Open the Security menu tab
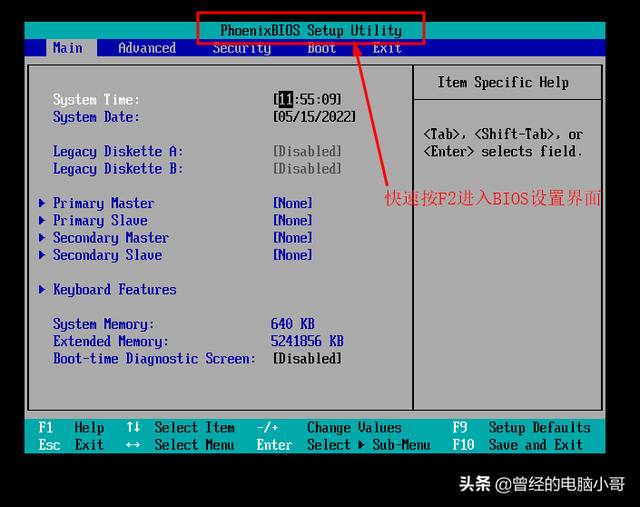Image resolution: width=640 pixels, height=507 pixels. tap(242, 48)
